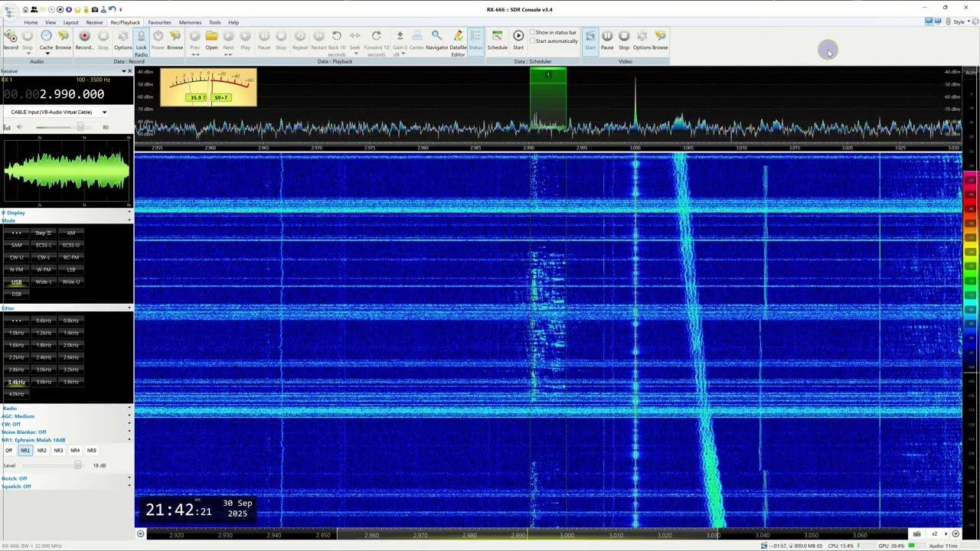980x551 pixels.
Task: Open data record Options
Action: 122,40
